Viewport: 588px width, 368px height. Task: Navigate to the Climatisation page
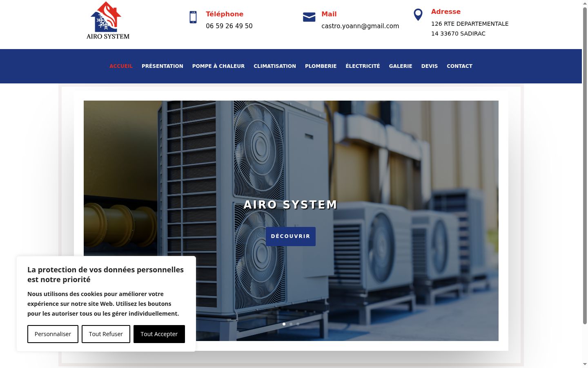275,66
